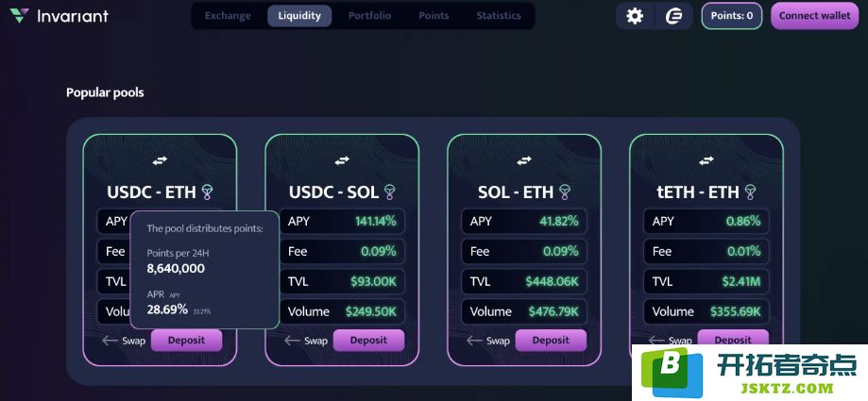Open the Points tab
This screenshot has width=868, height=401.
click(x=434, y=15)
